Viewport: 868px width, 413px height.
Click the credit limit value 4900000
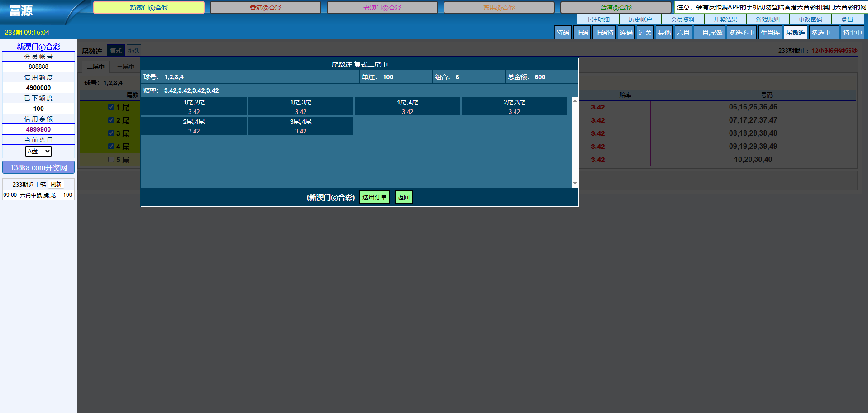click(38, 88)
